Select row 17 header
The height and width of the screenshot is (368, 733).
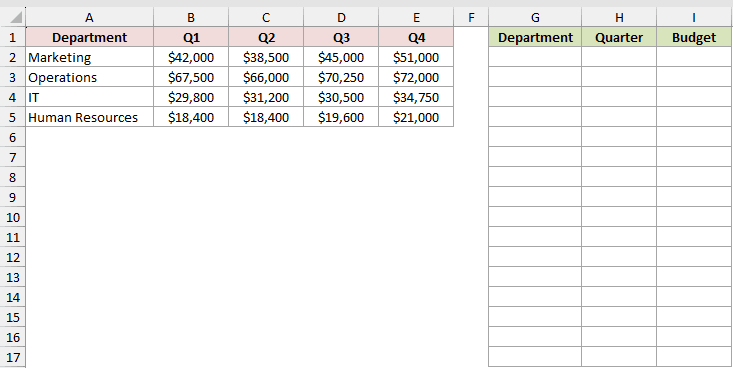click(13, 357)
